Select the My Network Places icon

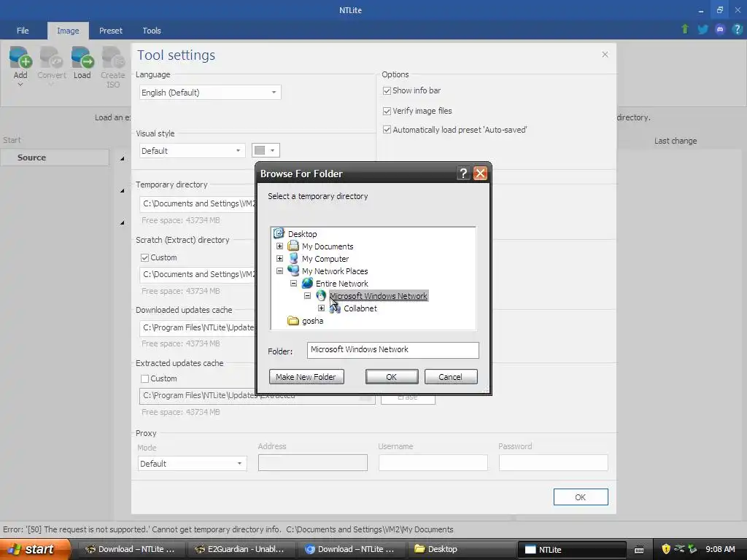pos(293,271)
